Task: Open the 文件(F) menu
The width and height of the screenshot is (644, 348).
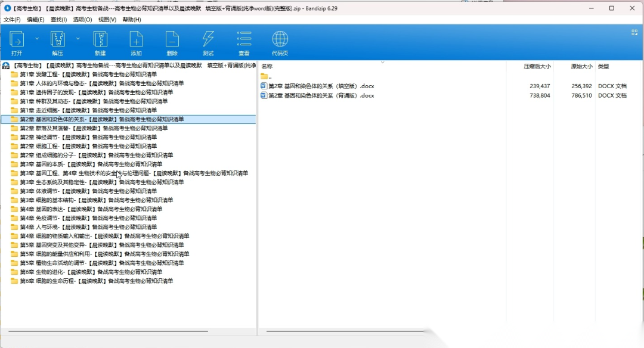Action: pyautogui.click(x=13, y=20)
